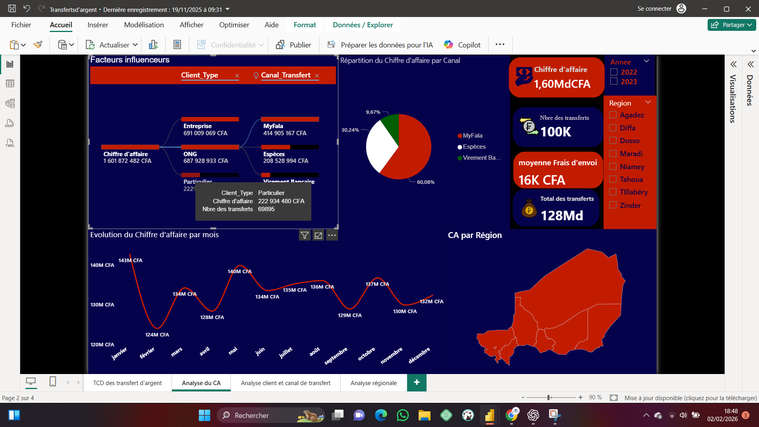Screen dimensions: 759x427
Task: Open the Annee slicer dropdown chevron
Action: coord(647,61)
